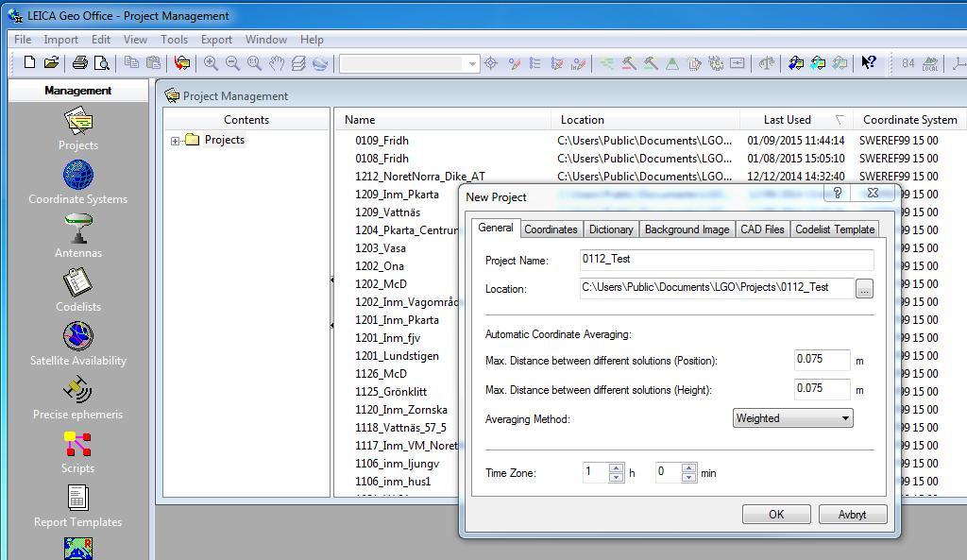Click the balance scales toolbar icon

(767, 63)
